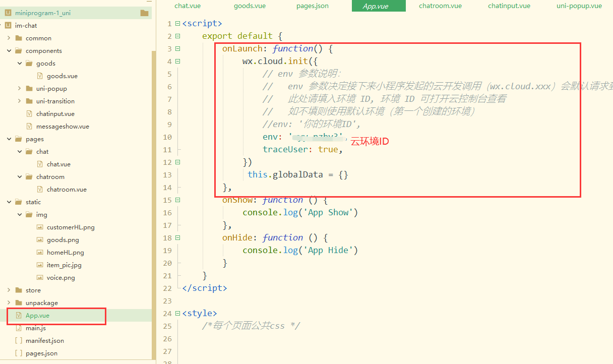Click the goods.png image icon
This screenshot has width=613, height=364.
[40, 239]
